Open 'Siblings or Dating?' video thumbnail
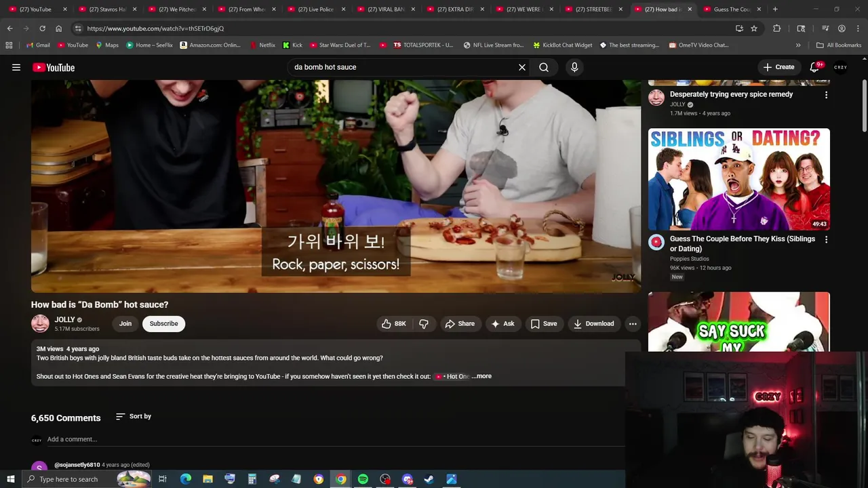This screenshot has width=868, height=488. [739, 180]
